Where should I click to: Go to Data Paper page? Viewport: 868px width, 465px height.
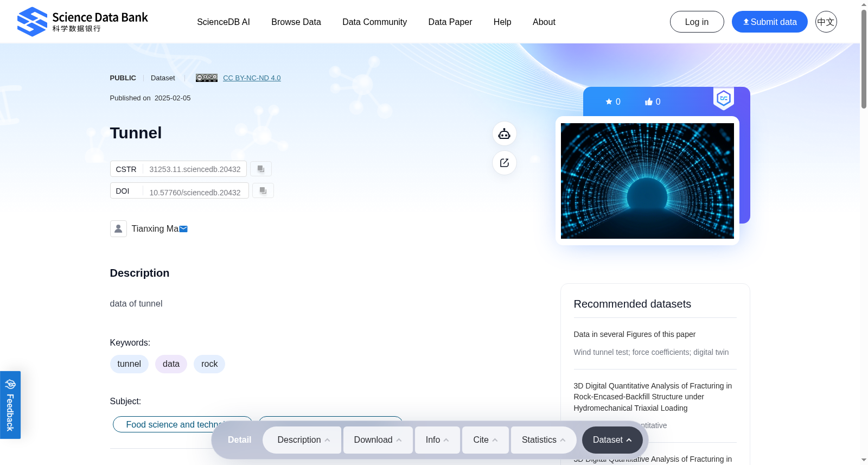[x=450, y=22]
